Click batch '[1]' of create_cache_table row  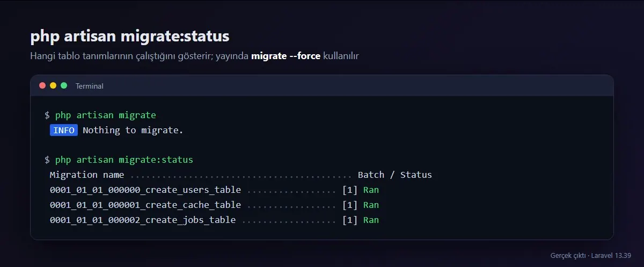[350, 205]
